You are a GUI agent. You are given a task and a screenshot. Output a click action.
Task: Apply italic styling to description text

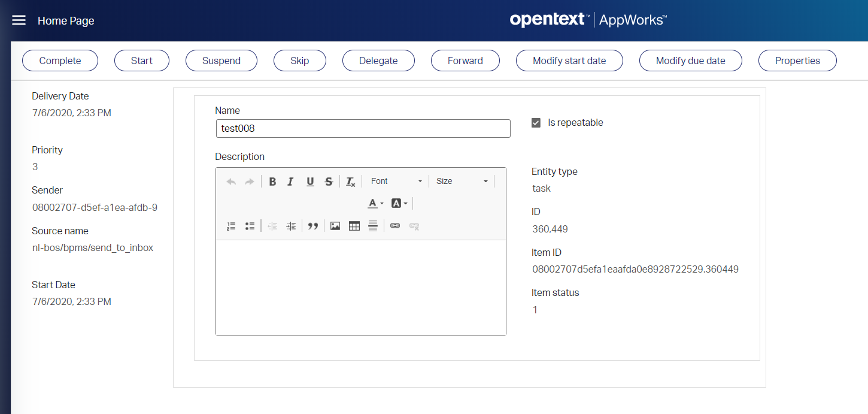pos(290,181)
